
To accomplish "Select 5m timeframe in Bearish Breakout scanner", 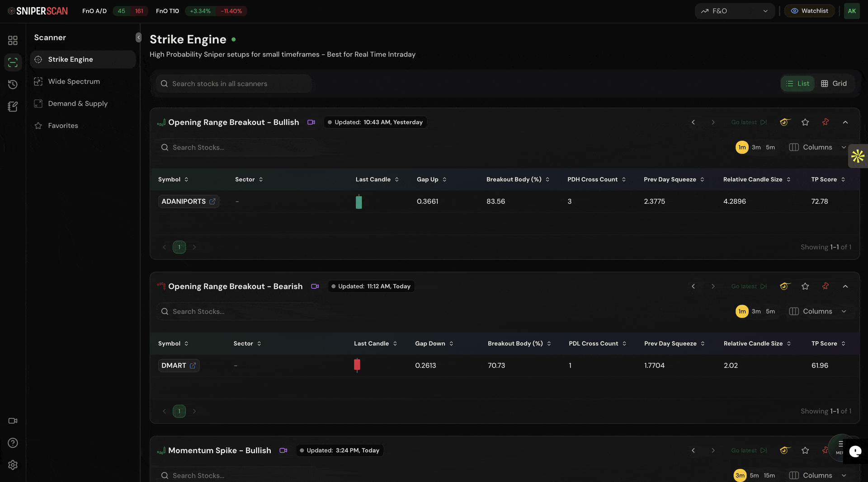I will 770,312.
